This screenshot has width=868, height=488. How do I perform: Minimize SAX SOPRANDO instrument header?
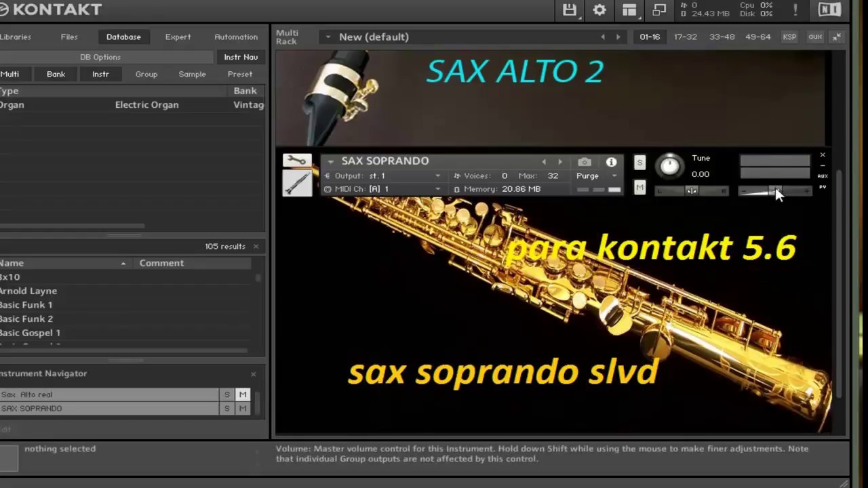[823, 165]
